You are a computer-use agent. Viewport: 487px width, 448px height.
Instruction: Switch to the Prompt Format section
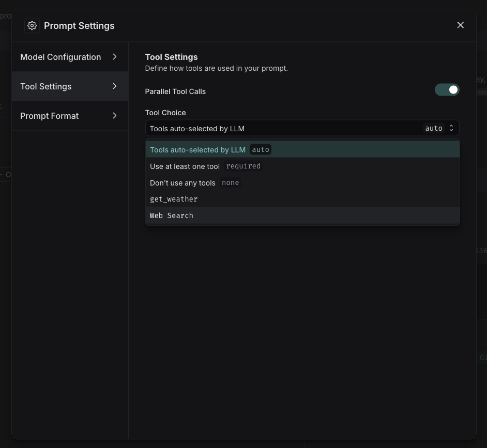[50, 116]
